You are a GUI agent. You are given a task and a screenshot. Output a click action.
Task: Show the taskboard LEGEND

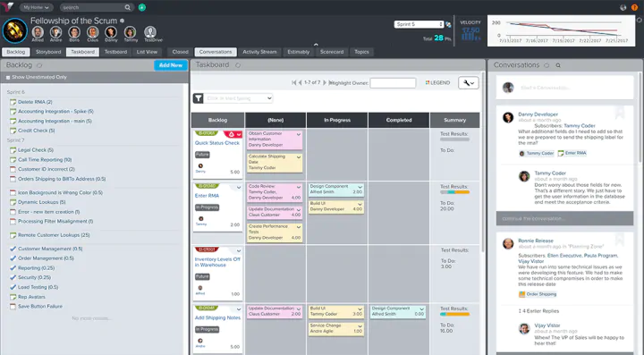[437, 82]
